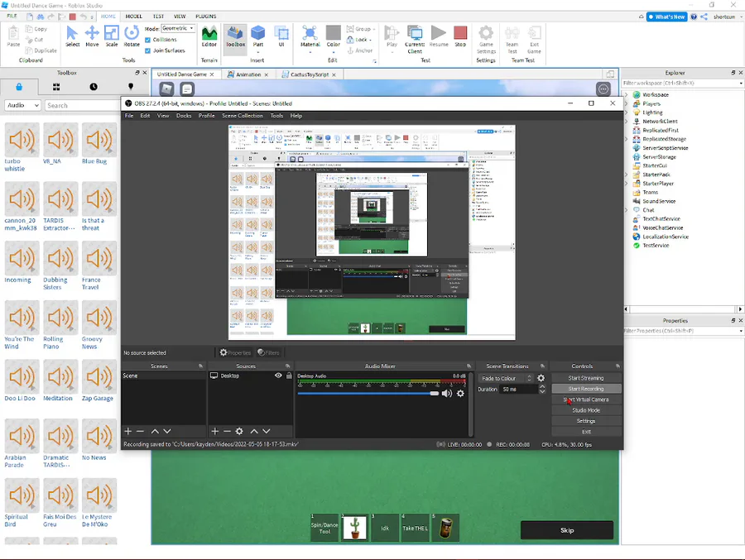The width and height of the screenshot is (745, 560).
Task: Activate the Rotate tool
Action: pos(132,36)
